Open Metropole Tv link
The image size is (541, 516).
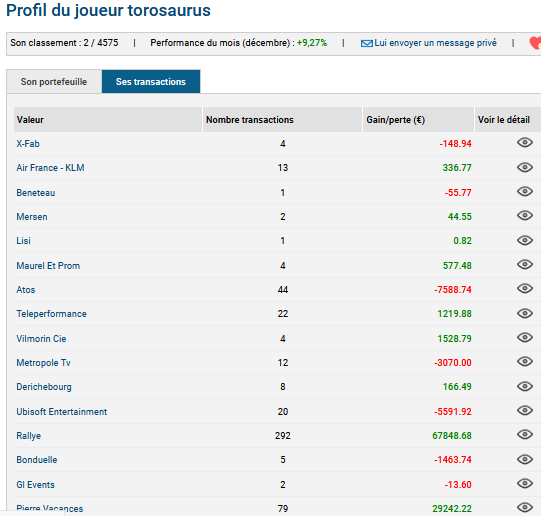click(43, 363)
